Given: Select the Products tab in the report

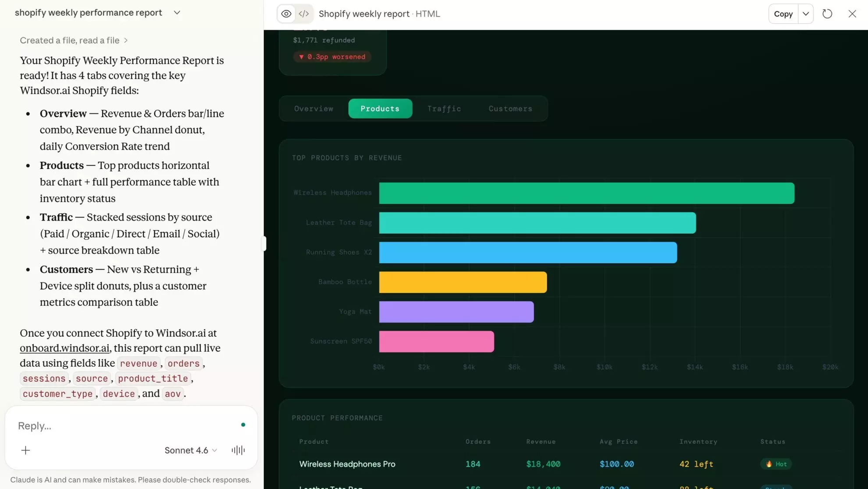Looking at the screenshot, I should pyautogui.click(x=380, y=108).
